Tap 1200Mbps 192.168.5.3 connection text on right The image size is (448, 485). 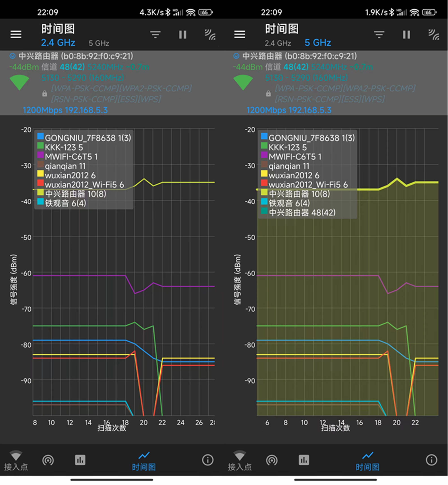pos(289,110)
